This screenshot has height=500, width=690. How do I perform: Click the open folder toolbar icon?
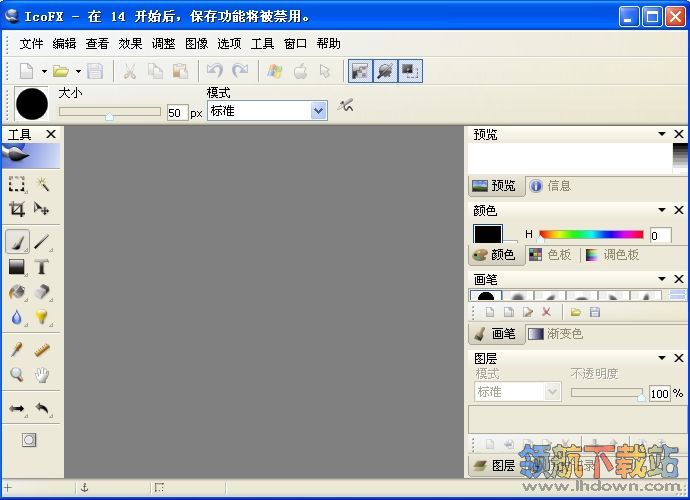point(61,71)
